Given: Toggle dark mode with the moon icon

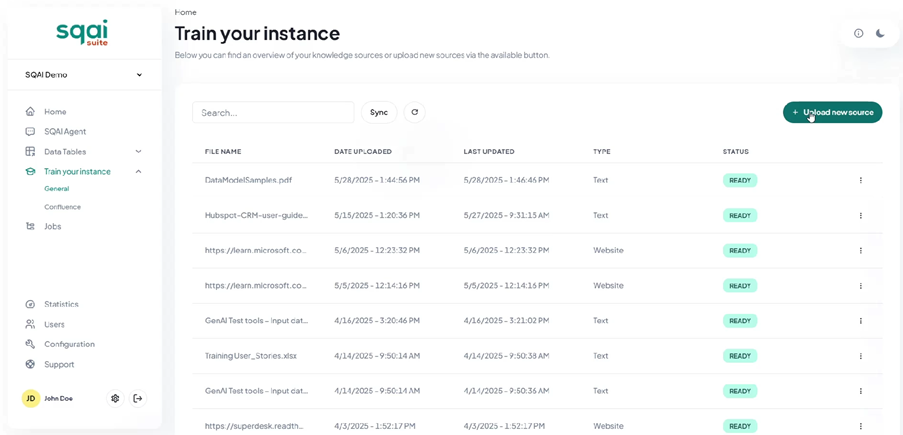Looking at the screenshot, I should coord(880,33).
